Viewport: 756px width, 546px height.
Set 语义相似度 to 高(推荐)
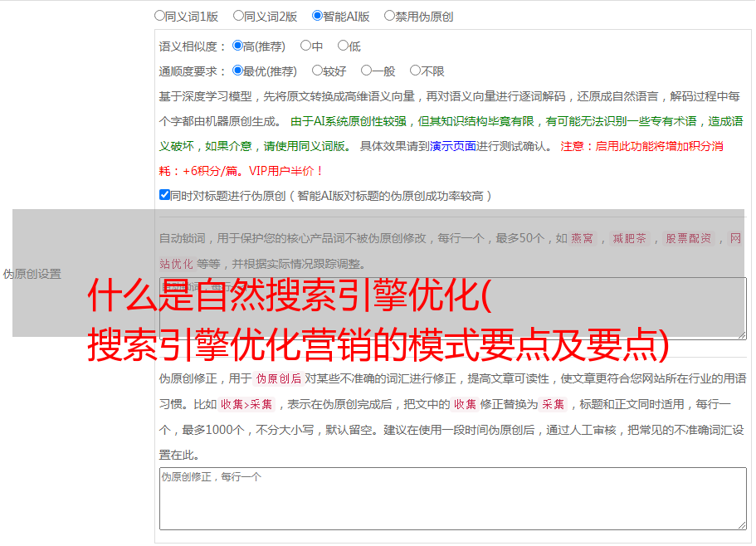[237, 46]
